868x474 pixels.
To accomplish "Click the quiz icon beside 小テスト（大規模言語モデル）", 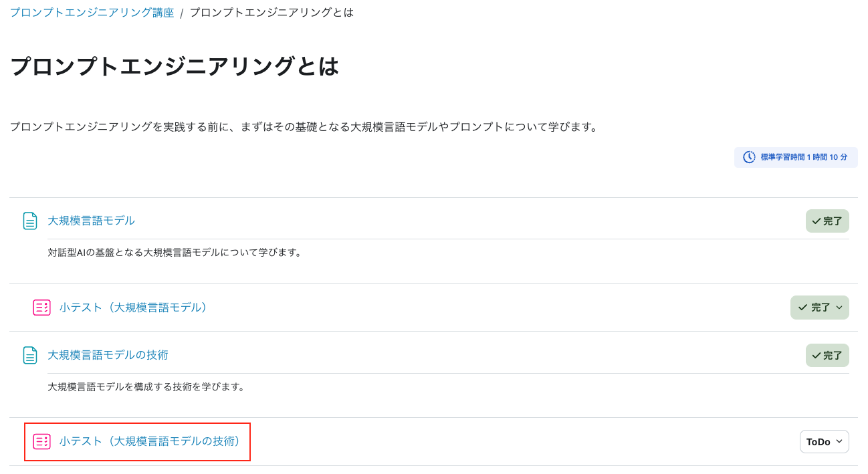I will click(x=41, y=308).
